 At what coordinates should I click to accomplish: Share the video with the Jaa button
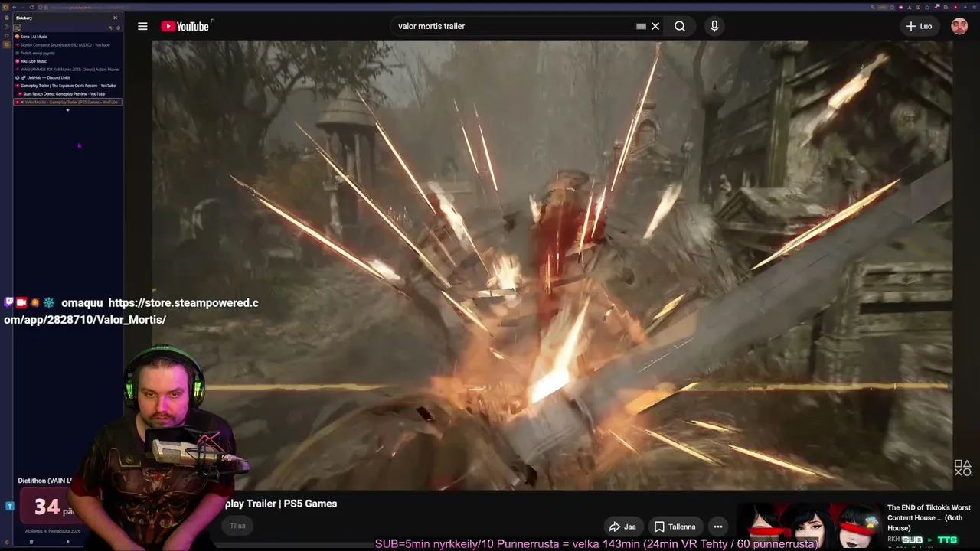pyautogui.click(x=622, y=527)
